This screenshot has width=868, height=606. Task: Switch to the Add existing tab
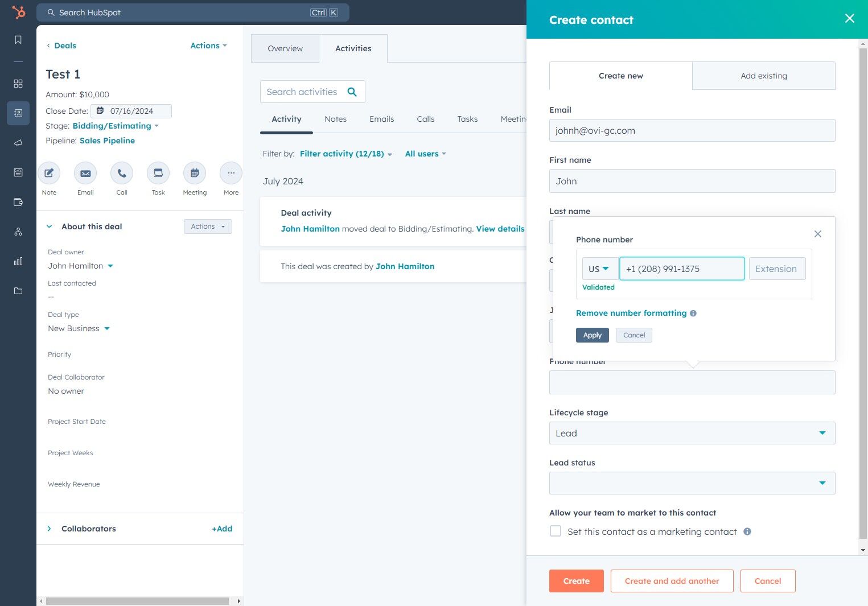(x=764, y=76)
